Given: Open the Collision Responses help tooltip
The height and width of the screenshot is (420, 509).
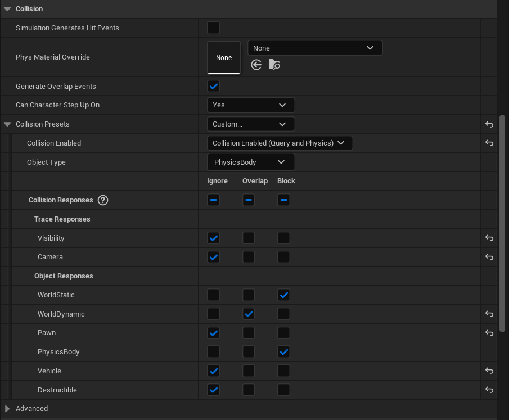Looking at the screenshot, I should point(103,200).
